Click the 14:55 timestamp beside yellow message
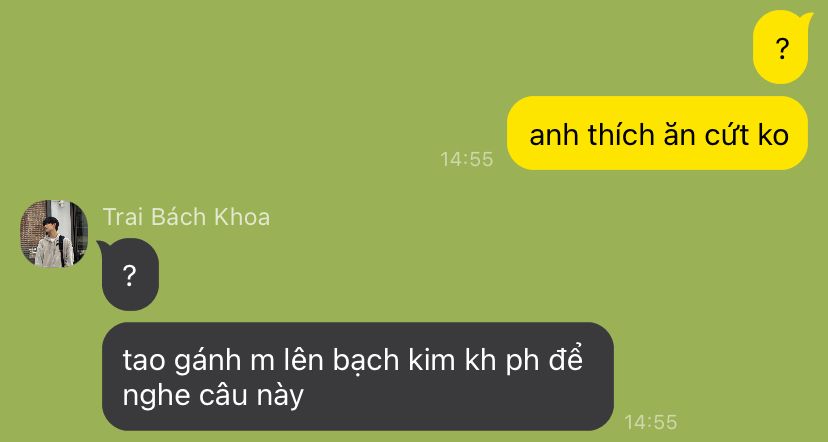The image size is (828, 442). point(467,159)
